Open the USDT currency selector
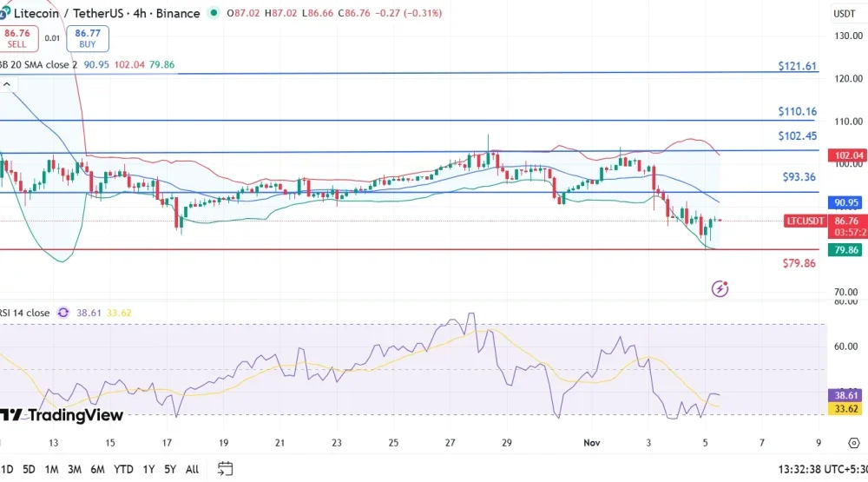868x482 pixels. pyautogui.click(x=844, y=13)
